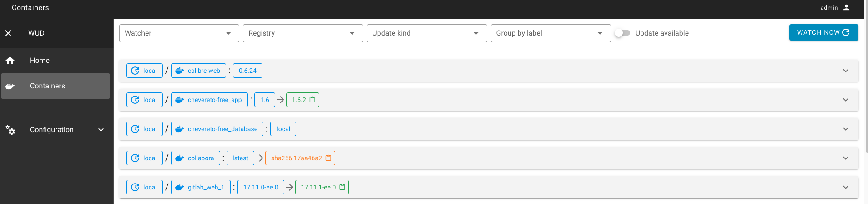Open the Registry filter field
This screenshot has height=204, width=868.
303,33
